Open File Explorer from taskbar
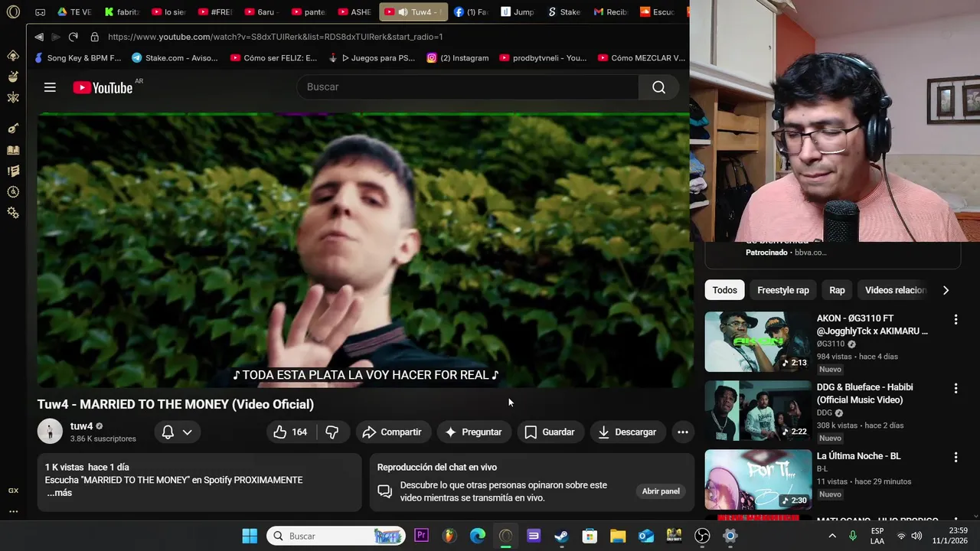Image resolution: width=980 pixels, height=551 pixels. click(x=618, y=536)
